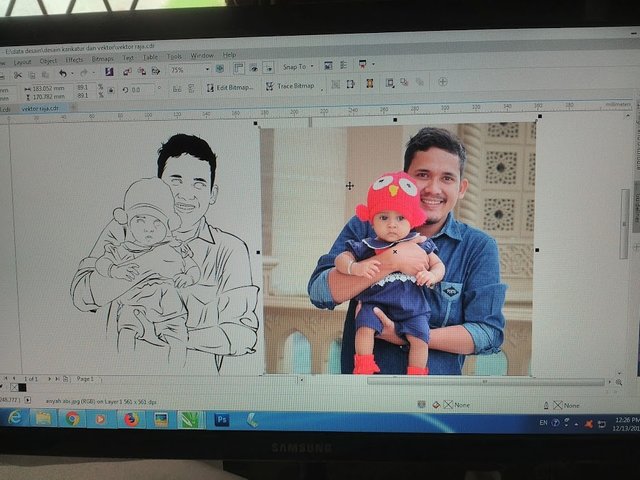The width and height of the screenshot is (640, 480).
Task: Toggle the Lock ratio padlock button
Action: coord(111,91)
